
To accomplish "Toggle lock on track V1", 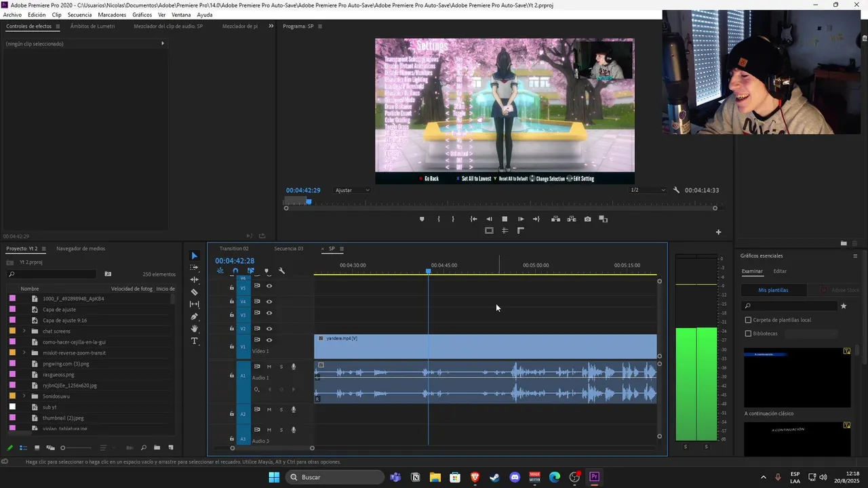I will click(x=232, y=346).
